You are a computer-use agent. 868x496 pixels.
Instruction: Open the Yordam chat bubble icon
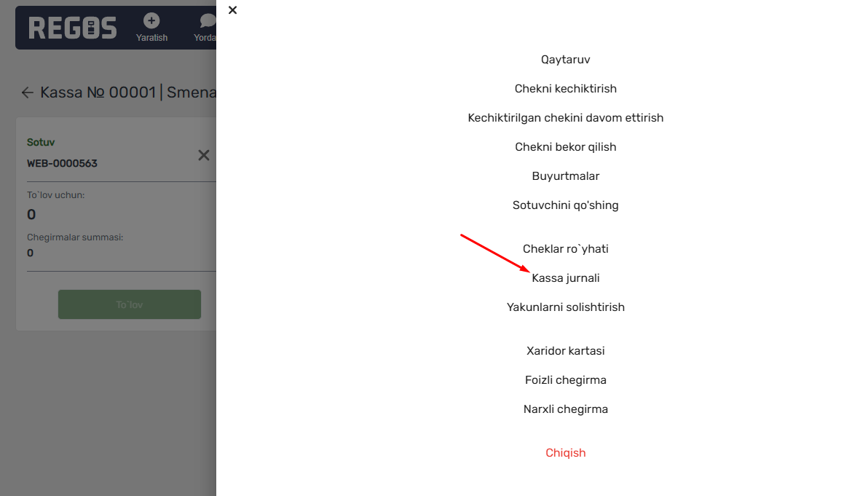coord(208,21)
